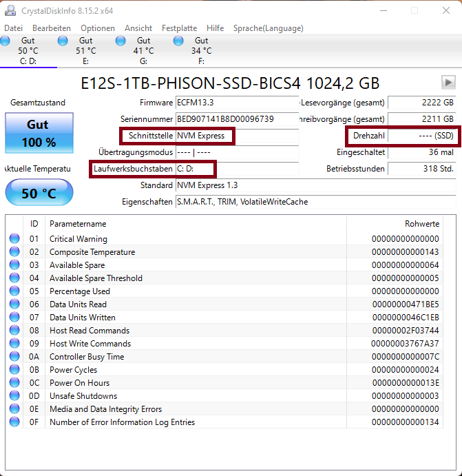Open the Datei menu
The width and height of the screenshot is (462, 476).
[x=13, y=28]
